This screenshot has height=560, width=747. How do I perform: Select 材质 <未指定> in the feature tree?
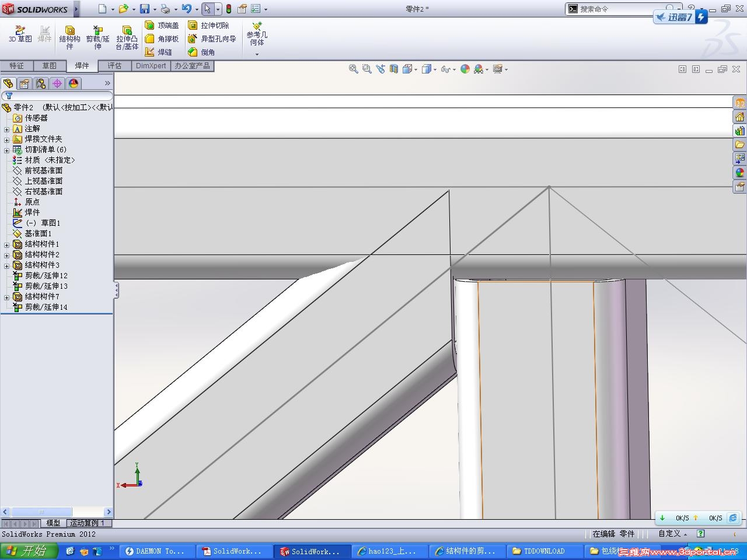(x=50, y=160)
